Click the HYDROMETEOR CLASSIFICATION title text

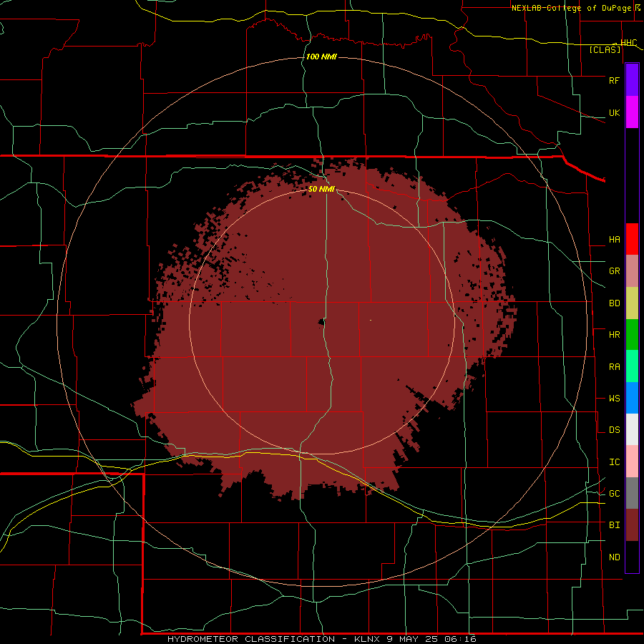tap(251, 639)
